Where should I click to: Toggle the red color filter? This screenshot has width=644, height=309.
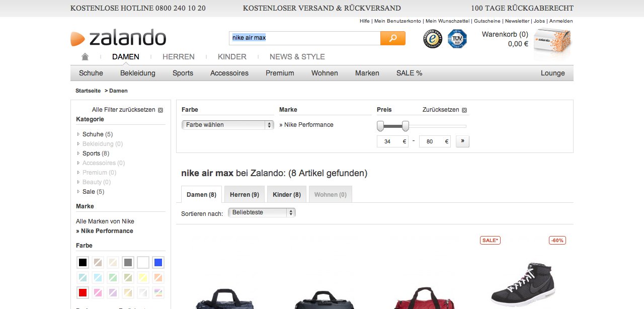tap(83, 292)
